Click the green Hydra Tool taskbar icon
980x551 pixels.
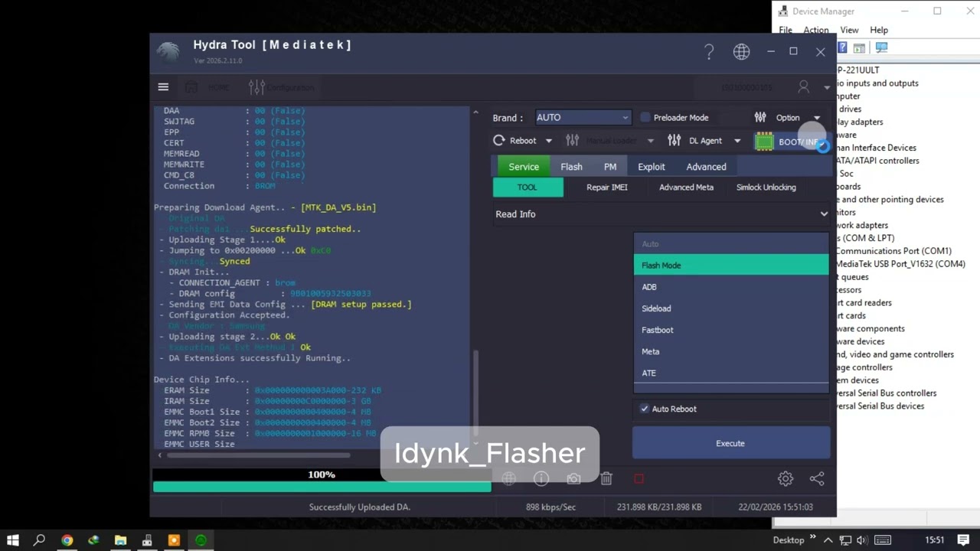pos(201,540)
